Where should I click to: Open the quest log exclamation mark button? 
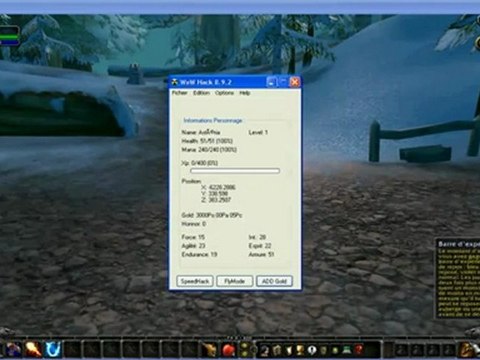(312, 349)
